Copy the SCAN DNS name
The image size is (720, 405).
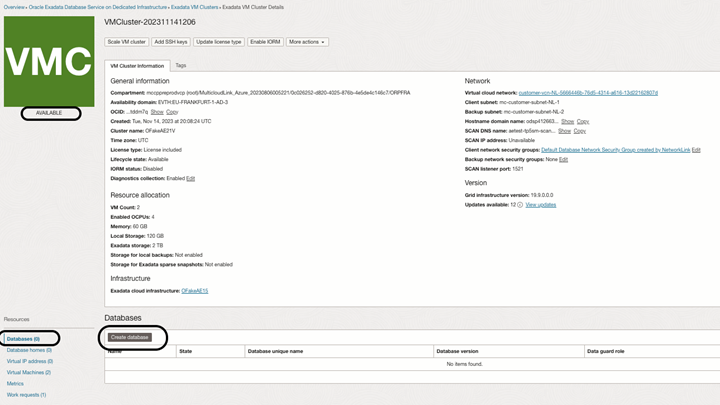point(579,131)
